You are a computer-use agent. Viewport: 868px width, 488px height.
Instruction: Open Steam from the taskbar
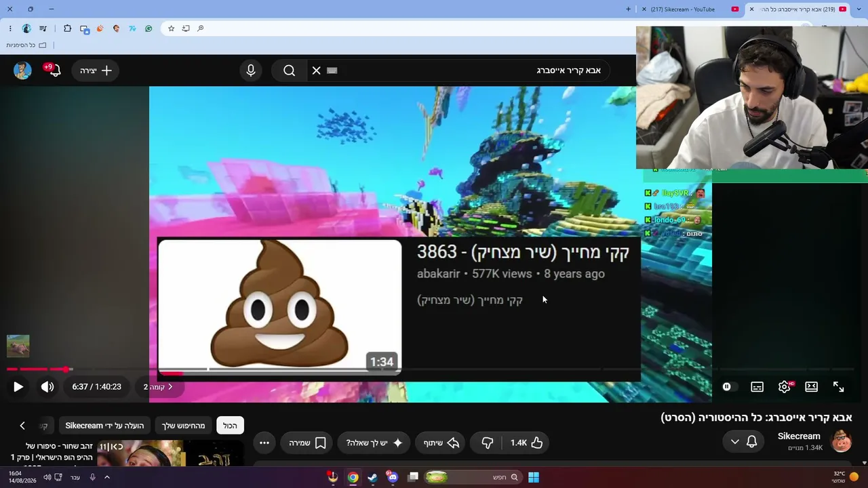tap(372, 477)
